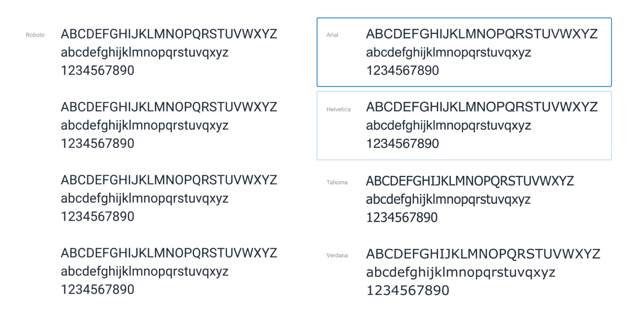
Task: Click the lowercase alphabet in Helvetica sample
Action: (x=449, y=126)
